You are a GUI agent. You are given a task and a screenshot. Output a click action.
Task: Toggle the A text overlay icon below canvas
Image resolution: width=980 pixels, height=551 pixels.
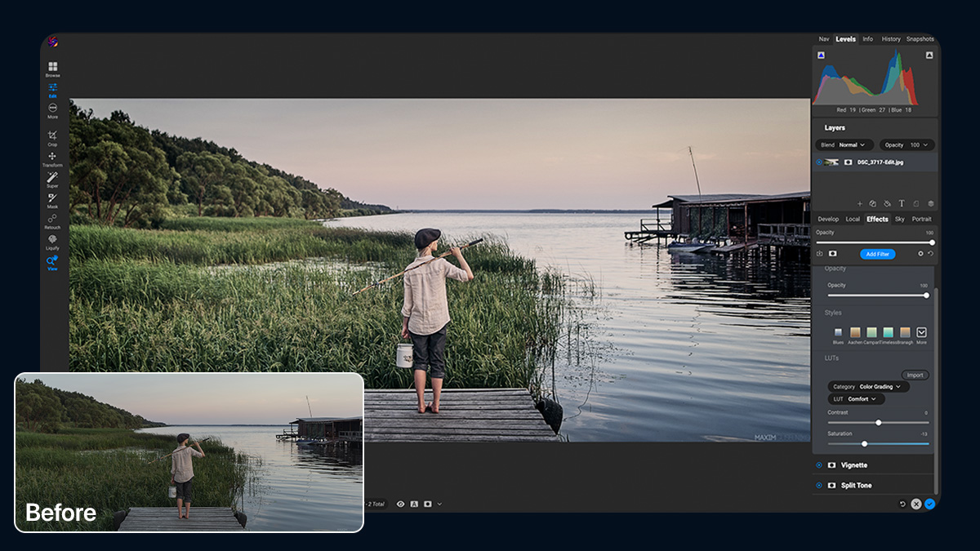point(414,504)
